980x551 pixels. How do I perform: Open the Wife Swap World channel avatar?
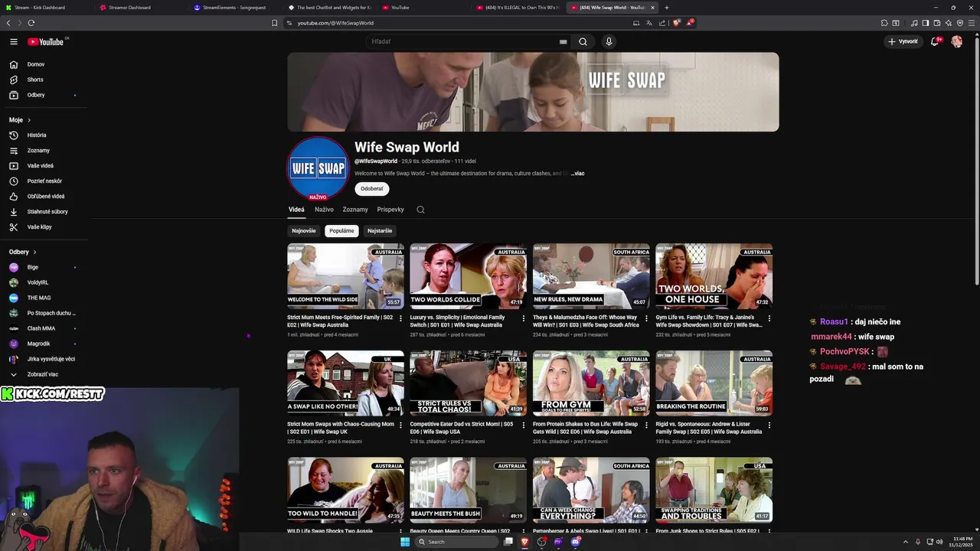click(318, 168)
